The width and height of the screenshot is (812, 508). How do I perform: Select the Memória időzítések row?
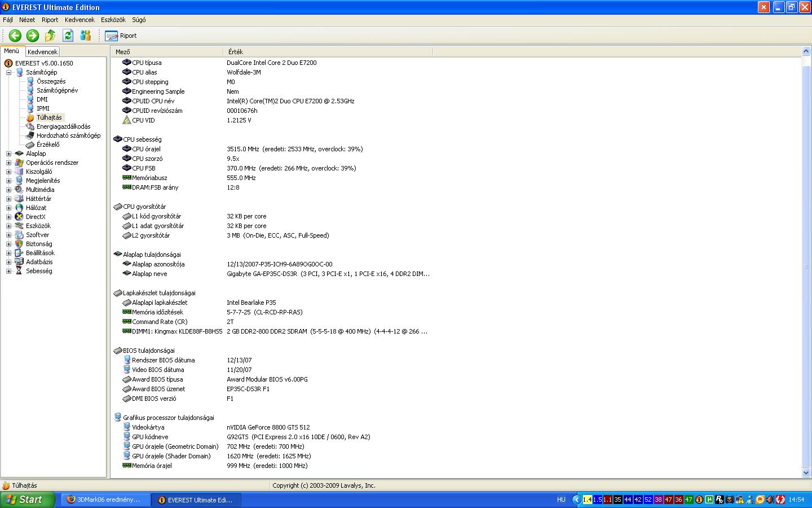(x=272, y=312)
